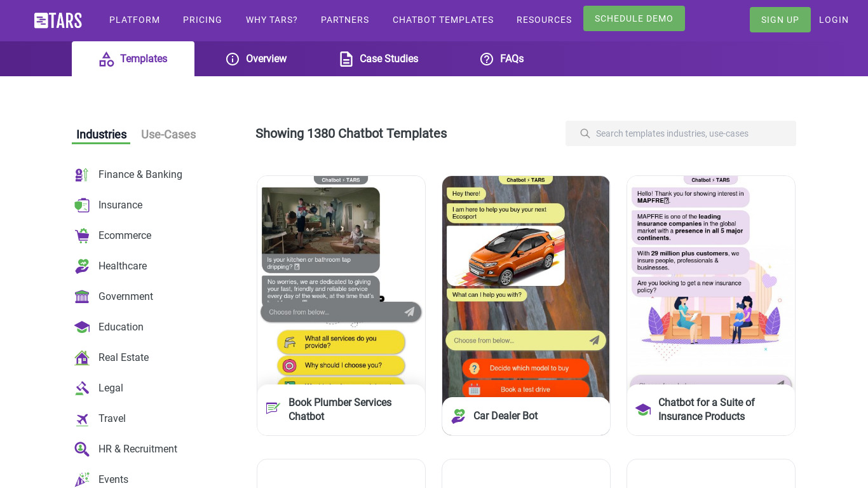Click the Overview info circle icon

coord(233,59)
